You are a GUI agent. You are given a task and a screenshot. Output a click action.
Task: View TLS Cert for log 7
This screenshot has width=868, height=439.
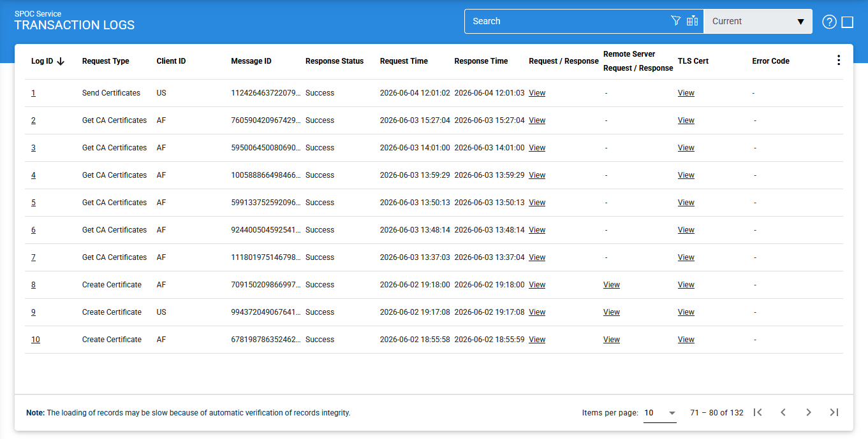(x=686, y=257)
